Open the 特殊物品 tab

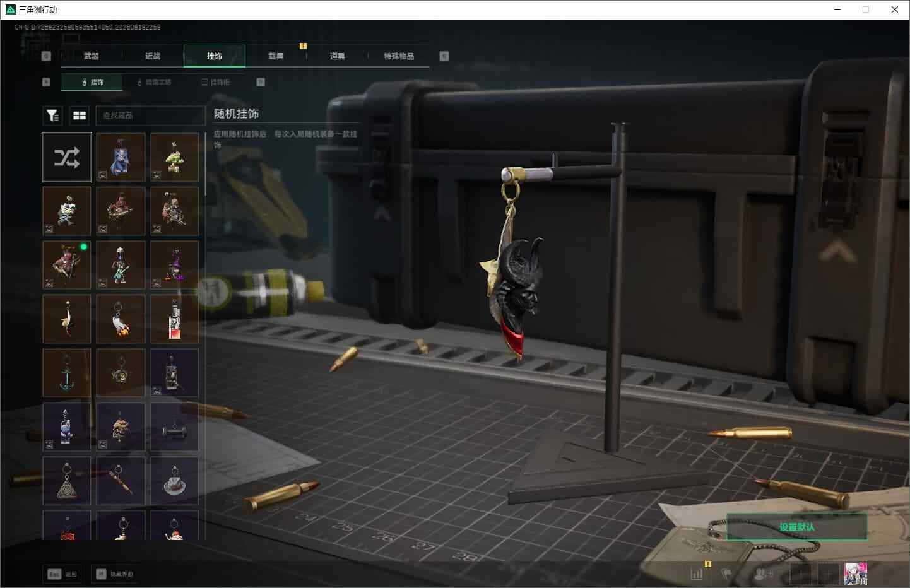(399, 56)
